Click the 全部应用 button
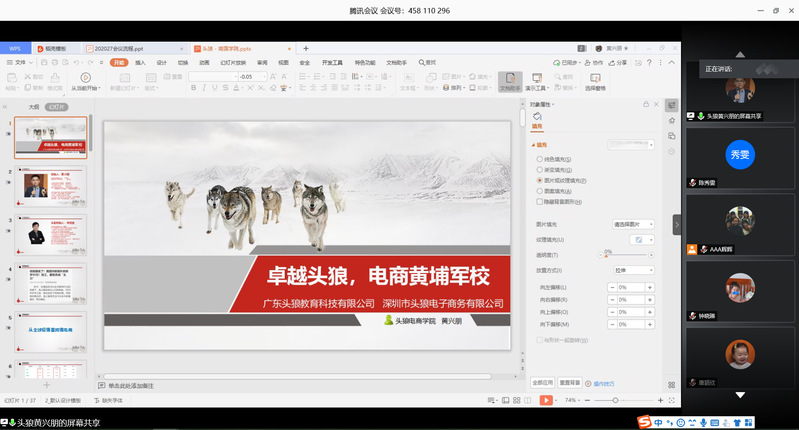This screenshot has width=799, height=430. [543, 383]
